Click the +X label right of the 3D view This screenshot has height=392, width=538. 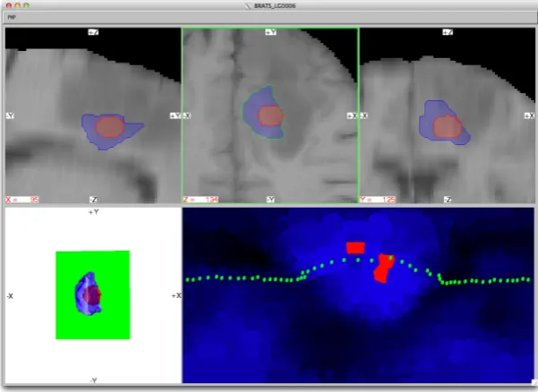tap(176, 295)
